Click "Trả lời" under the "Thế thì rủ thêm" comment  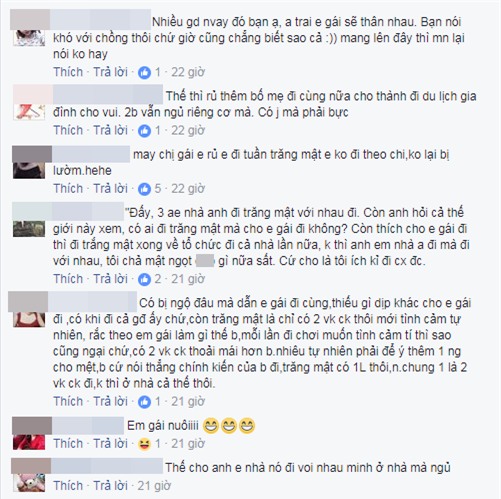point(110,130)
